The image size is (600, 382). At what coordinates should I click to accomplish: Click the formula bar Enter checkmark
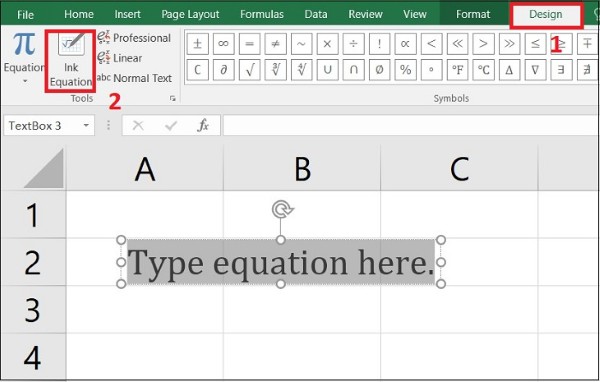pos(171,125)
